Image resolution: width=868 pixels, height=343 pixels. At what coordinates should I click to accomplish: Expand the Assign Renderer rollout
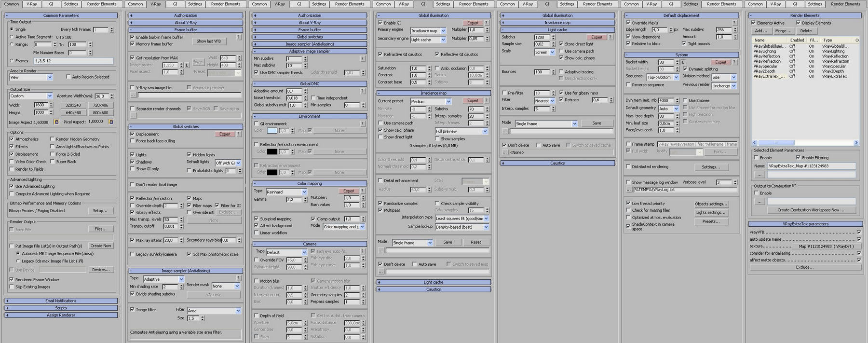(x=61, y=316)
